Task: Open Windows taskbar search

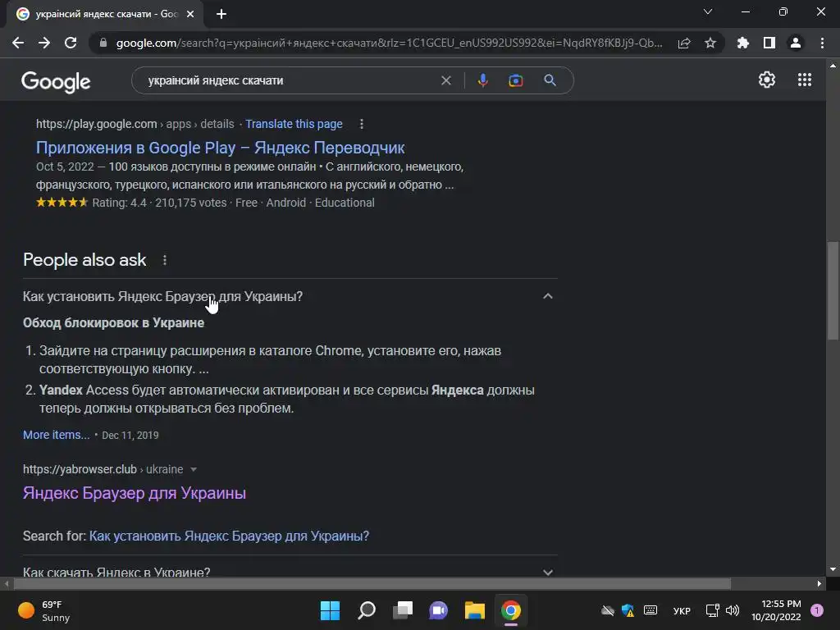Action: click(x=367, y=610)
